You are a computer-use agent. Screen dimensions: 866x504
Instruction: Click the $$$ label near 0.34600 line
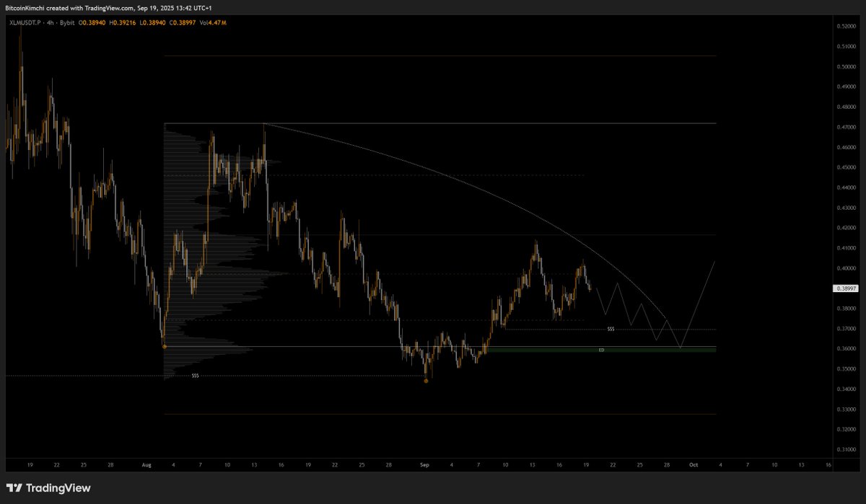click(194, 376)
